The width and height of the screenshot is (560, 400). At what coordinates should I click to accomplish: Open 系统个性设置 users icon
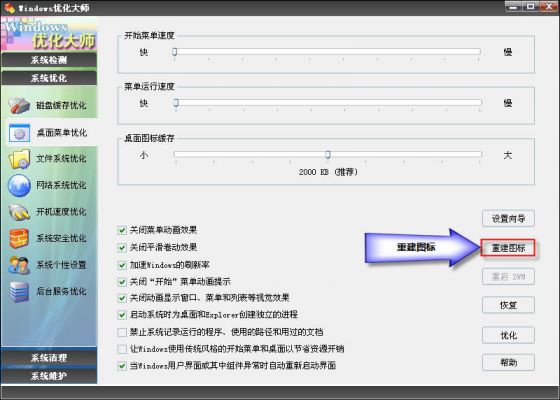19,265
